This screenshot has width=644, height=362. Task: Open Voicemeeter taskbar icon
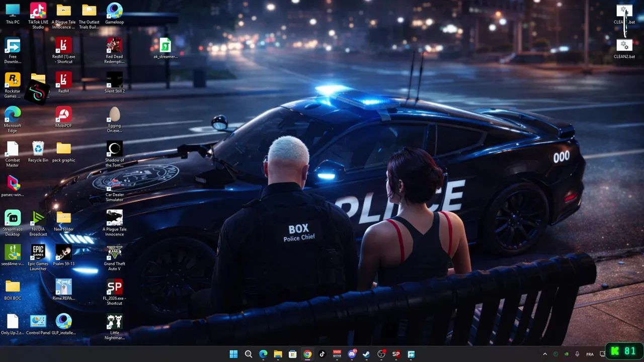(337, 354)
